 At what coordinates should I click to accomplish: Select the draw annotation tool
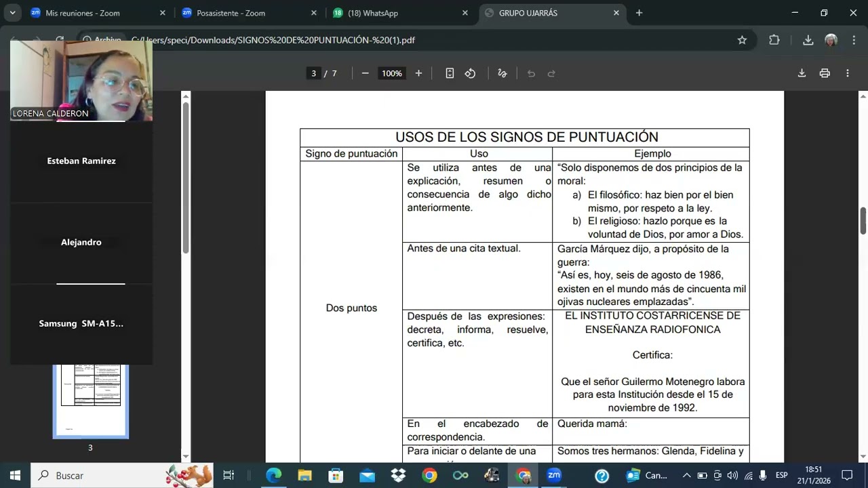(502, 73)
